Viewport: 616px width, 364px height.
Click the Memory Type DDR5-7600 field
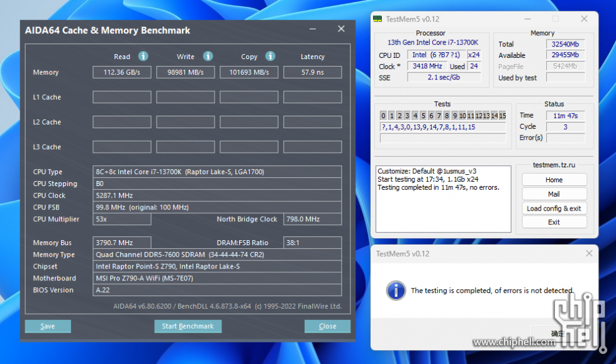217,255
